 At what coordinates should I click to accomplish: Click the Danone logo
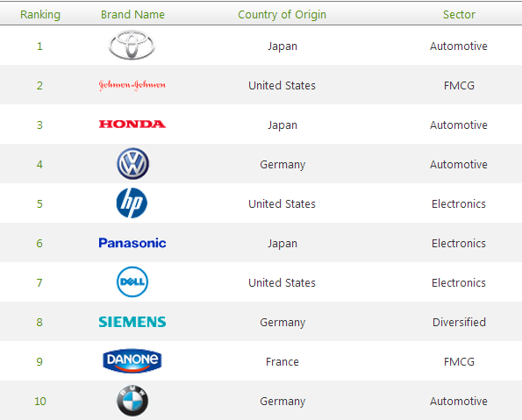pos(132,360)
